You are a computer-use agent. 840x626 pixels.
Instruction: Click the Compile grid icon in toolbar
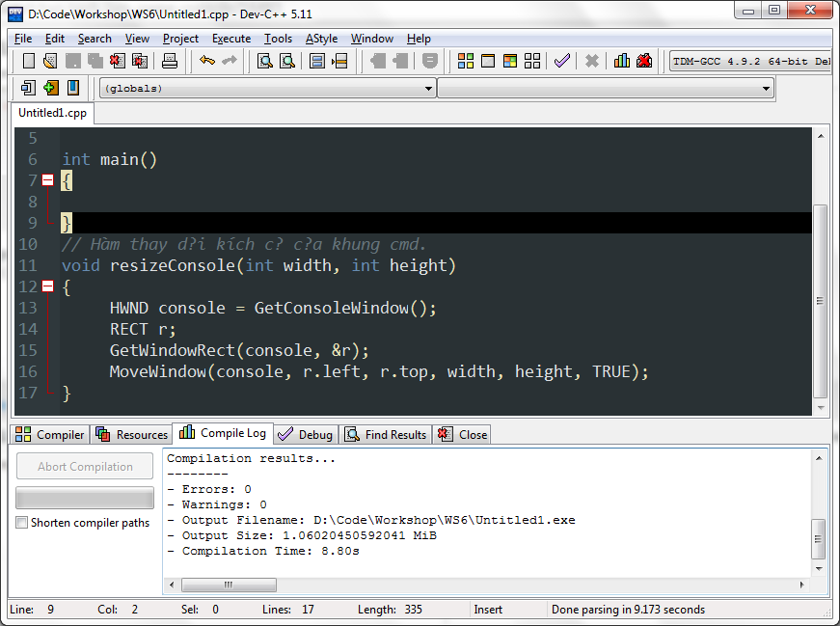click(x=466, y=61)
